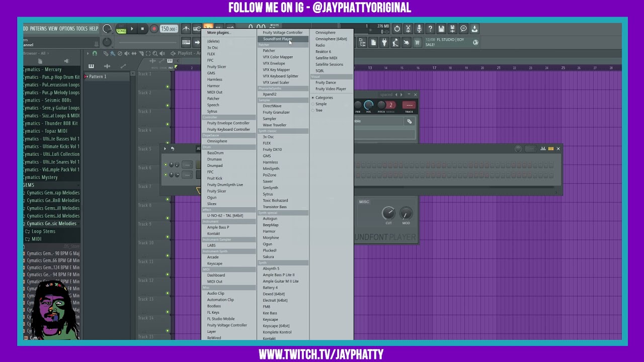Select the playlist zoom magnifier tool

(155, 53)
